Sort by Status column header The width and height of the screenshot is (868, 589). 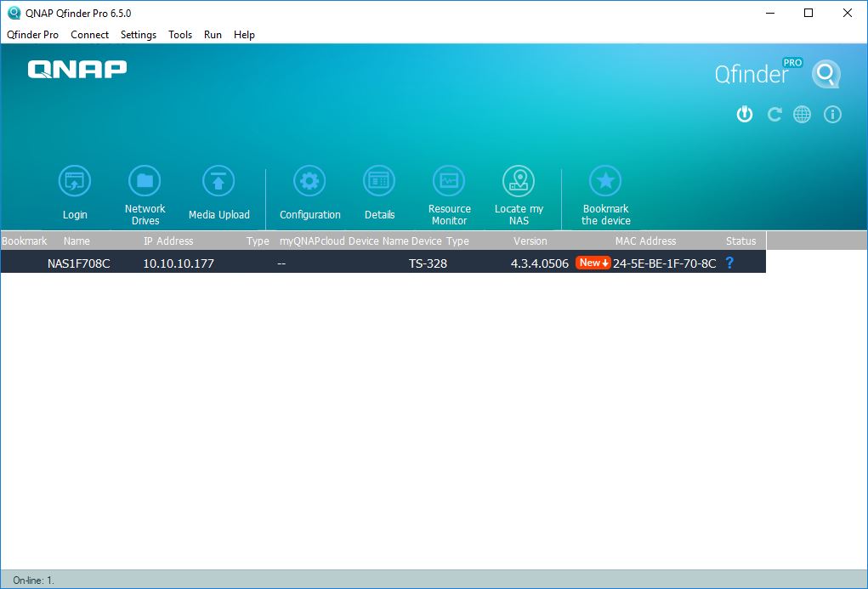[740, 241]
